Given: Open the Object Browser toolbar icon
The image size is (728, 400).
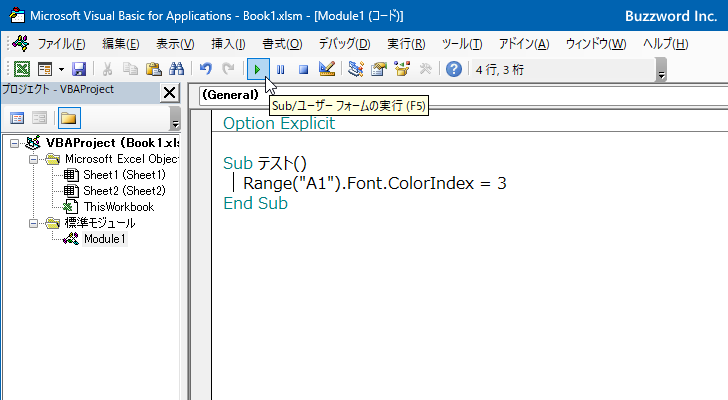Looking at the screenshot, I should [402, 70].
